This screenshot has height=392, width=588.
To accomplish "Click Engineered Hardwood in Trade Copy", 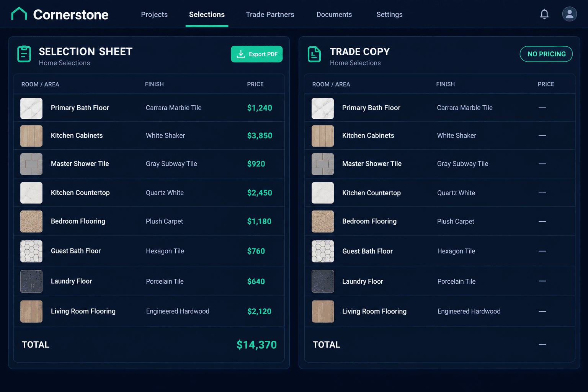I will coord(469,311).
